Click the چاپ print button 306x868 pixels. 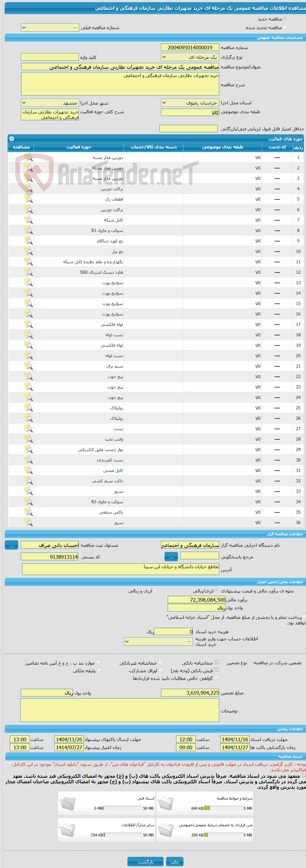175,862
